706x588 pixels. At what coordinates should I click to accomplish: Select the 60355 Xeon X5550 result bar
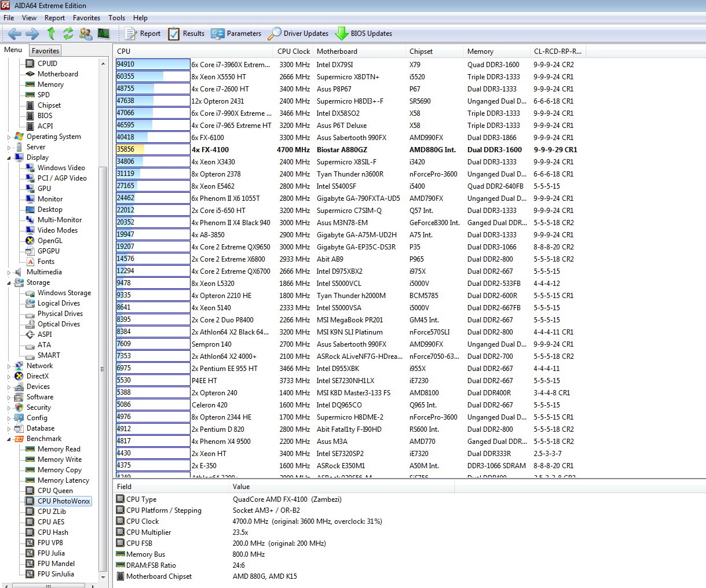(x=153, y=77)
